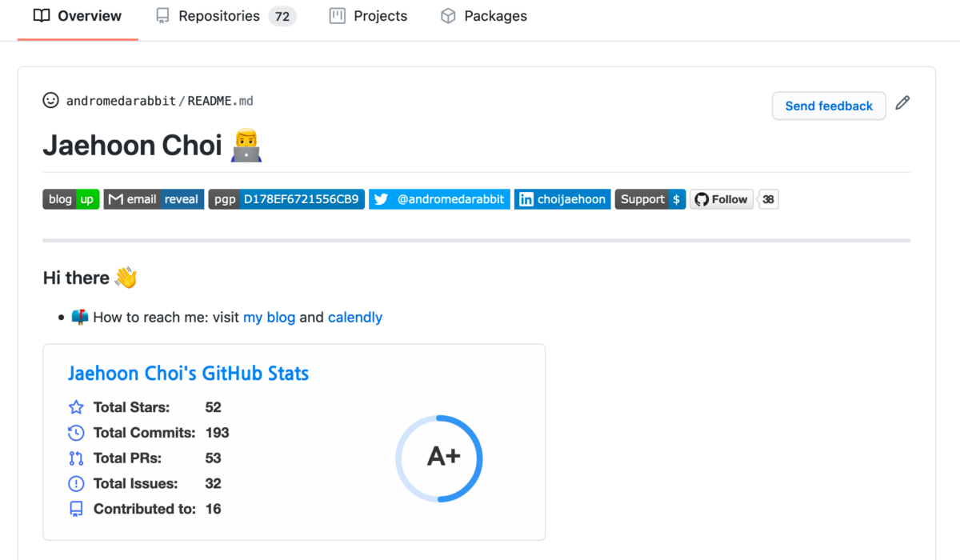Image resolution: width=960 pixels, height=560 pixels.
Task: Click the repository icon next to Contributed to
Action: (x=76, y=509)
